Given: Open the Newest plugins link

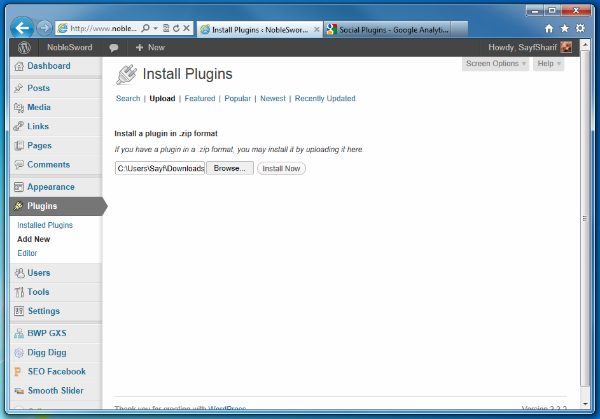Looking at the screenshot, I should click(x=272, y=98).
